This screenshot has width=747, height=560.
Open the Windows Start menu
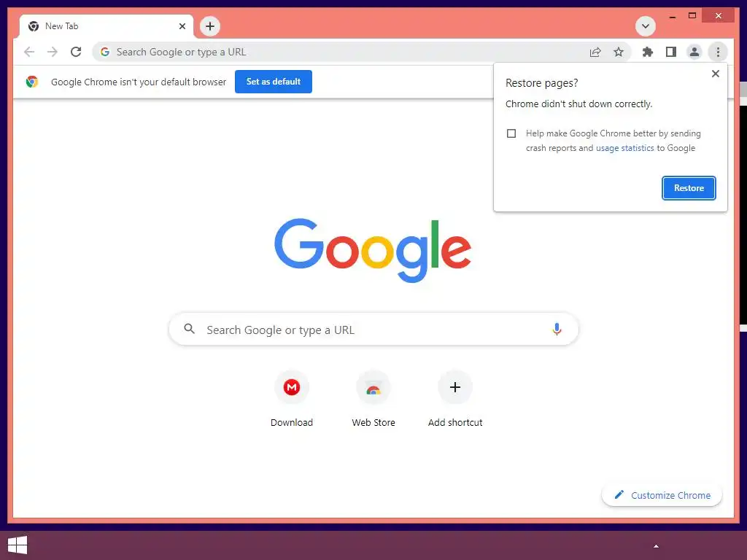click(18, 545)
